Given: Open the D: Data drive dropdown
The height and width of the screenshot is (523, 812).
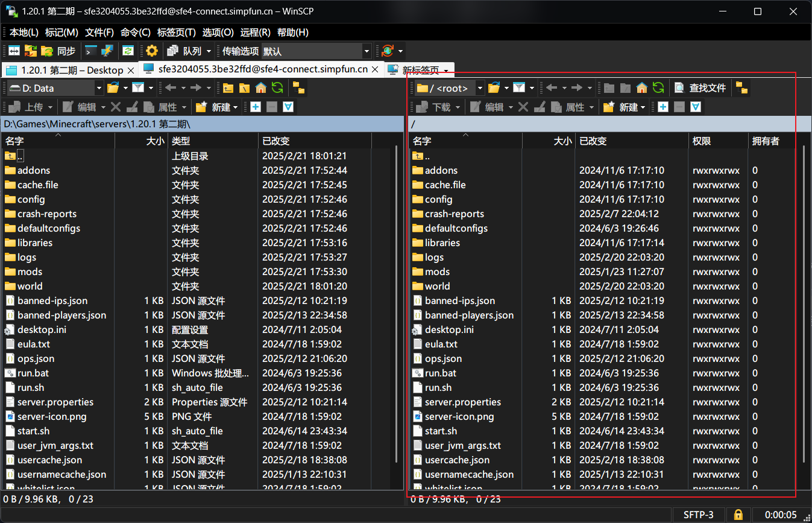Looking at the screenshot, I should [x=99, y=88].
